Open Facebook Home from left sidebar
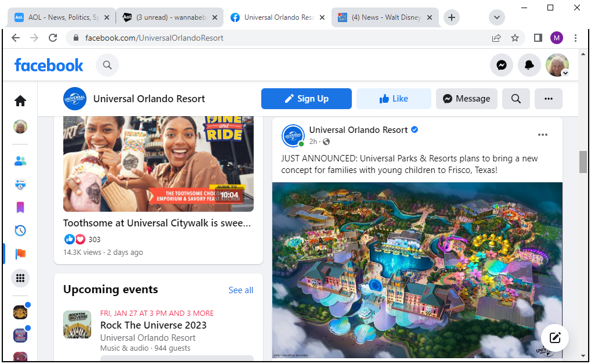This screenshot has width=591, height=364. click(20, 101)
